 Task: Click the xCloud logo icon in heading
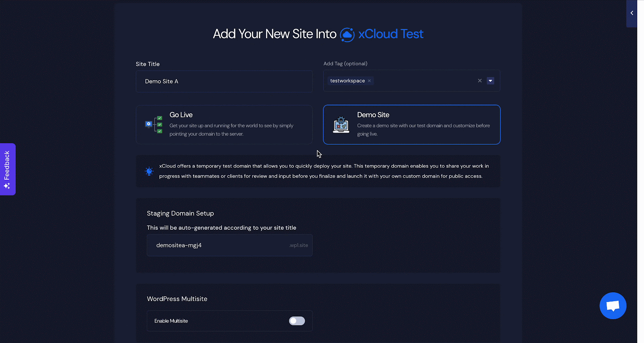[x=347, y=35]
